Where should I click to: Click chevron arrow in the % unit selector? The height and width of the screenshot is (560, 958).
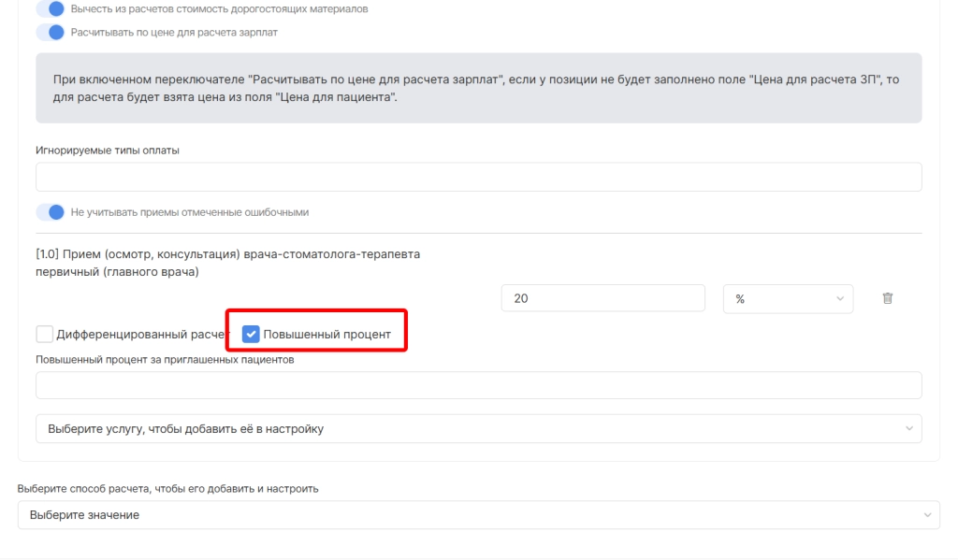(x=839, y=298)
